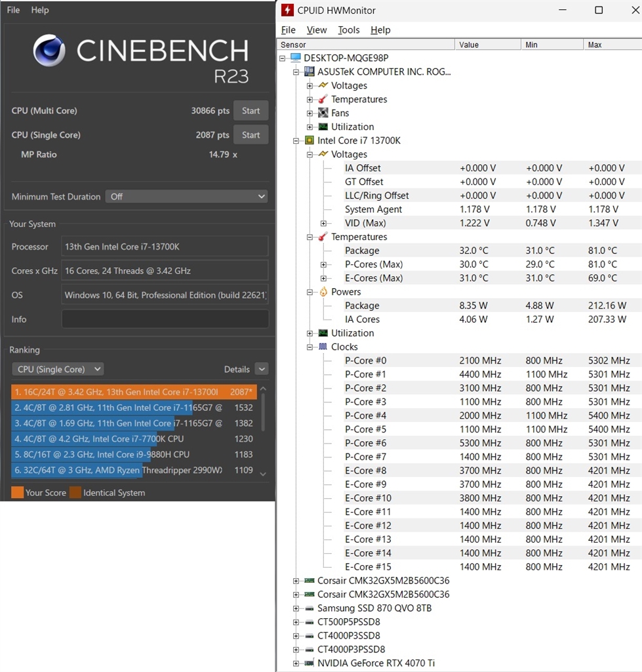This screenshot has width=642, height=672.
Task: Start the CPU (Multi Core) test
Action: click(251, 110)
